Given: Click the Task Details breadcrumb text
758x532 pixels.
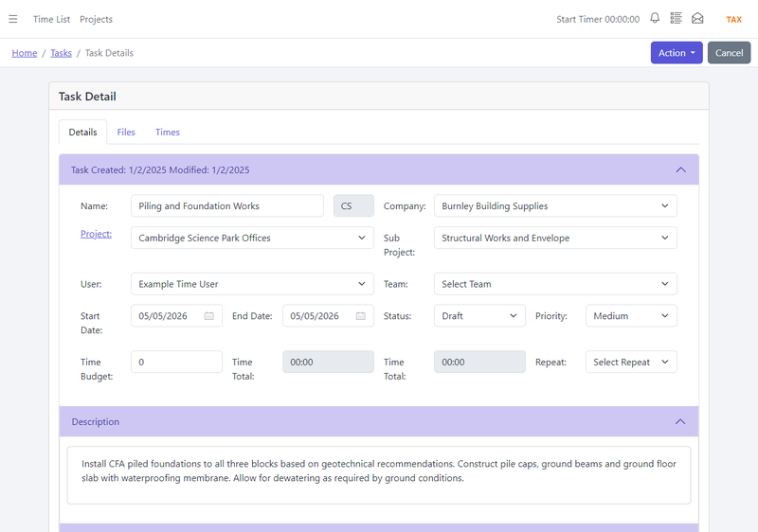Looking at the screenshot, I should [109, 53].
